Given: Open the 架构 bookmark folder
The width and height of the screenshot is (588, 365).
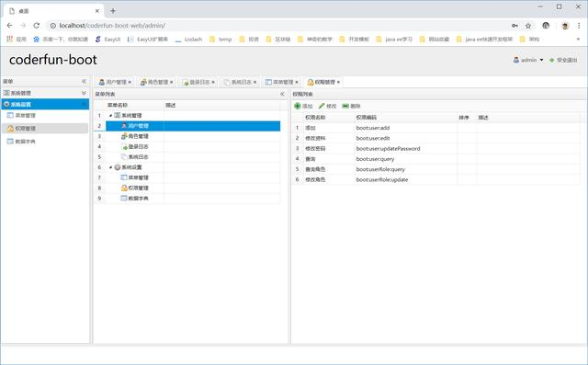Looking at the screenshot, I should pos(529,39).
